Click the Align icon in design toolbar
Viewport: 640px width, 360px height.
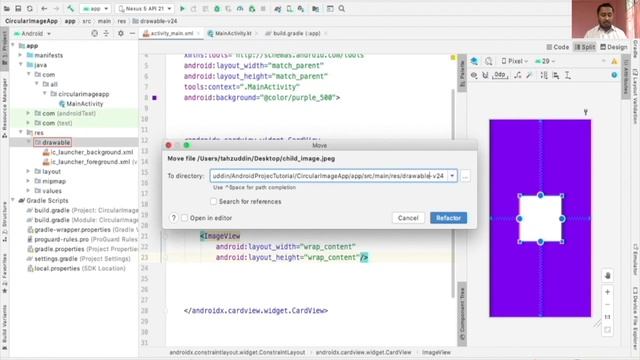(x=556, y=75)
